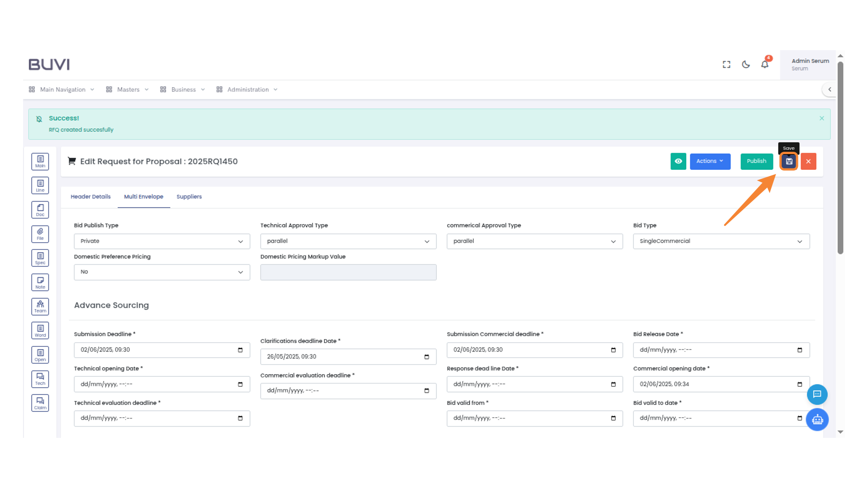The width and height of the screenshot is (868, 488).
Task: Switch to the Suppliers tab
Action: coord(189,197)
